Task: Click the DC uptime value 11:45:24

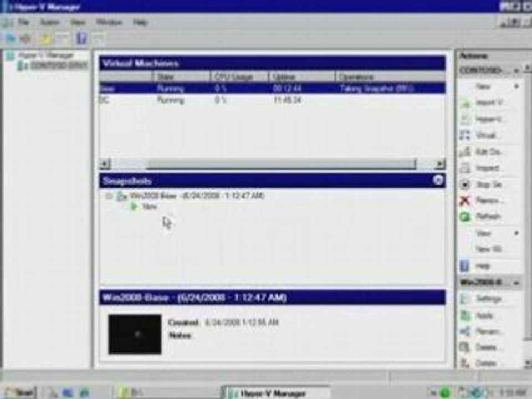Action: click(x=288, y=100)
